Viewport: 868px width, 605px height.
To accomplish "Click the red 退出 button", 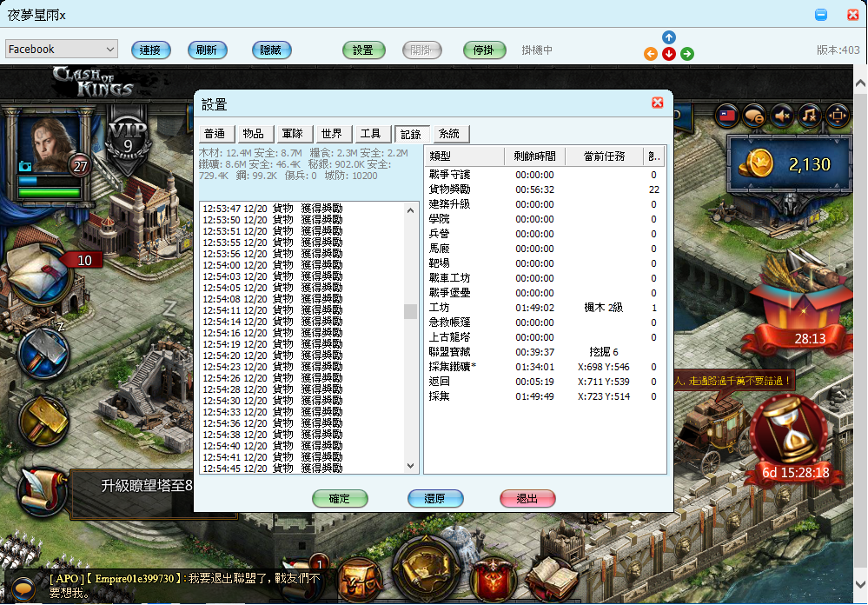I will [x=527, y=499].
